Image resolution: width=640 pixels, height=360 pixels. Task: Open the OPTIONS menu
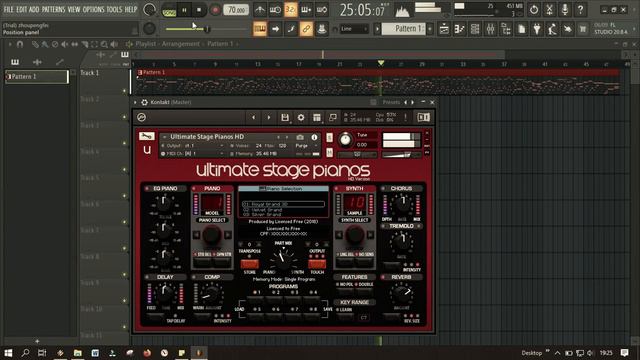pos(93,9)
